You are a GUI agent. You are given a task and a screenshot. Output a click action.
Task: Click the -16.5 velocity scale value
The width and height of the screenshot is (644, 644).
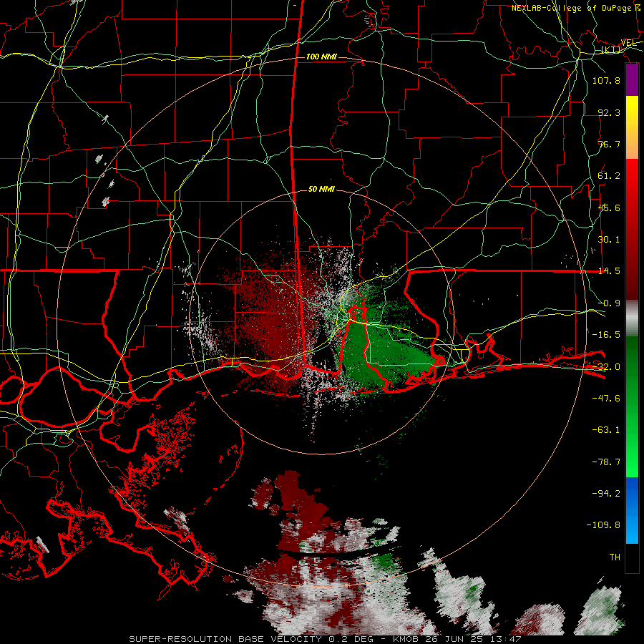[x=606, y=334]
